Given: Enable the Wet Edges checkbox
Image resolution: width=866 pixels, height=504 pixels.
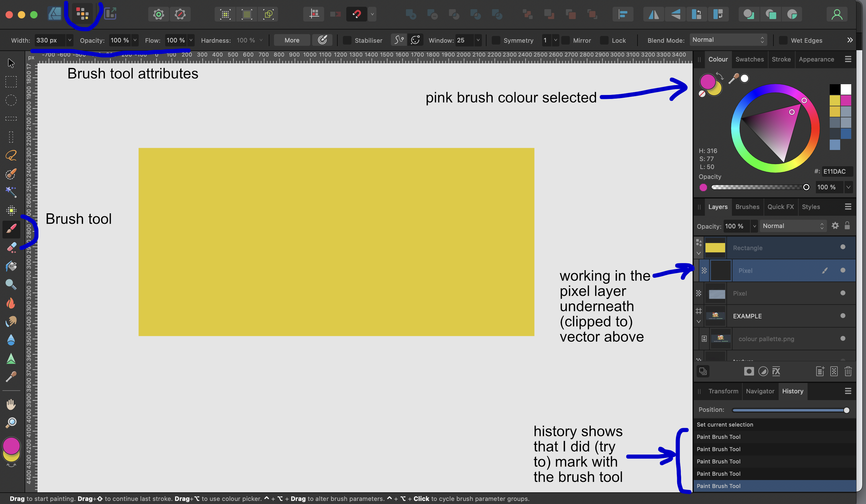Looking at the screenshot, I should [x=783, y=40].
